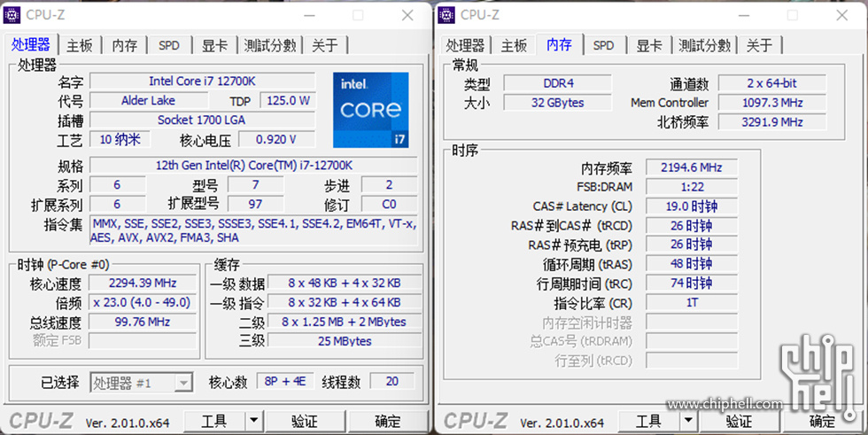Click the 确定 button in the right window
The width and height of the screenshot is (868, 435).
point(822,421)
